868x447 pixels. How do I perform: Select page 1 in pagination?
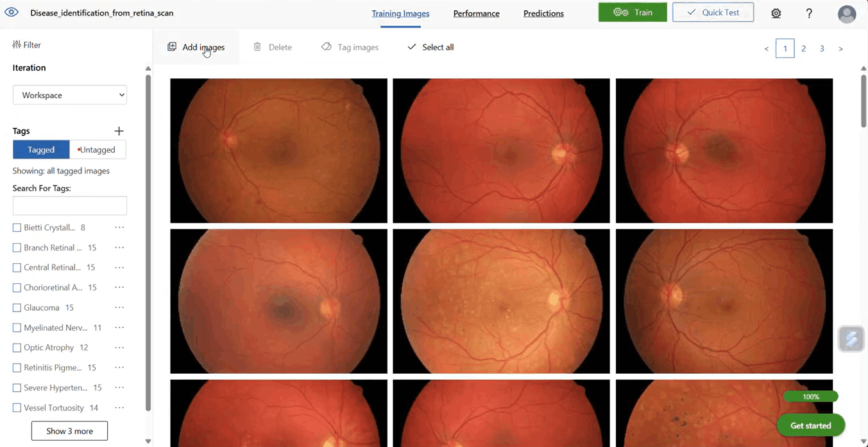785,49
